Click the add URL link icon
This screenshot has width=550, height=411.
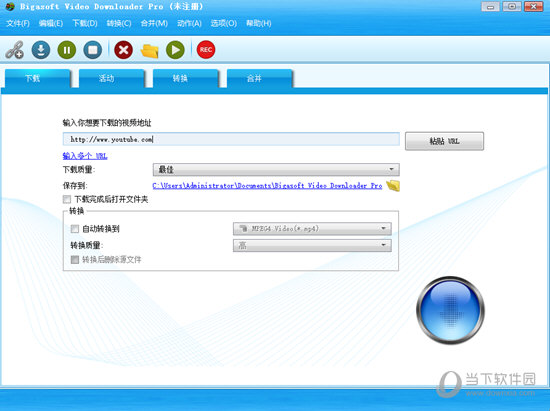click(x=14, y=50)
